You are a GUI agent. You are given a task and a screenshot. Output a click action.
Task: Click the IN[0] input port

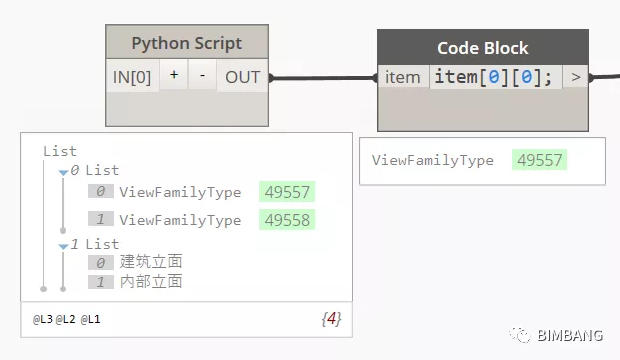point(132,76)
